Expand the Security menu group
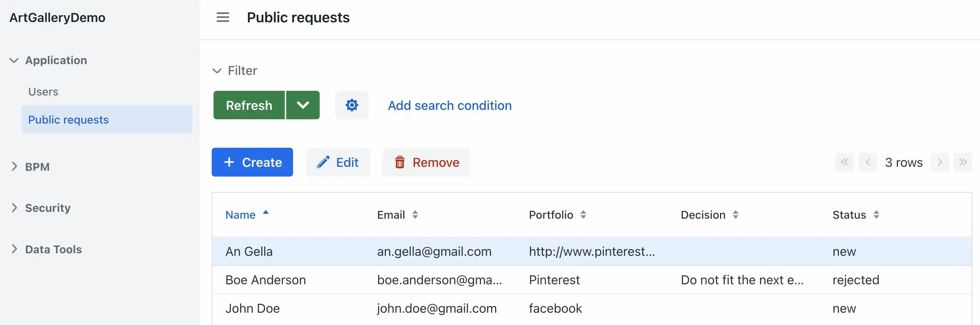The height and width of the screenshot is (325, 980). (14, 208)
